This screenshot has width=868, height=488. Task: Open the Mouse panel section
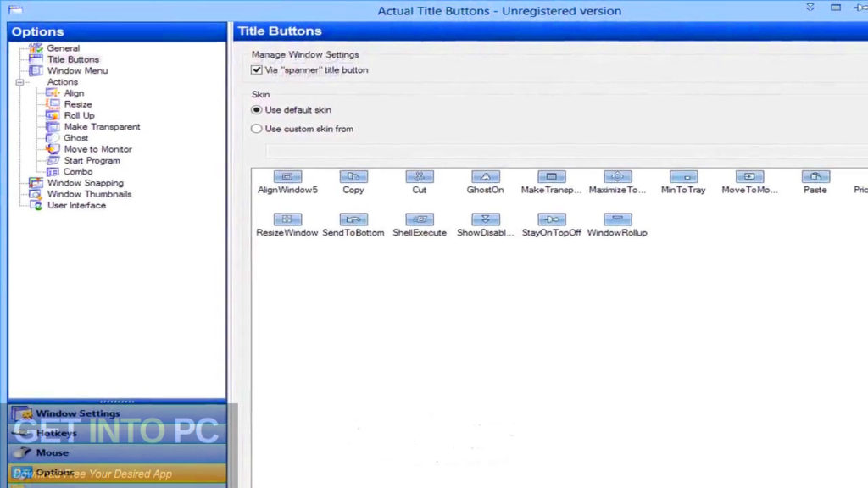click(117, 452)
